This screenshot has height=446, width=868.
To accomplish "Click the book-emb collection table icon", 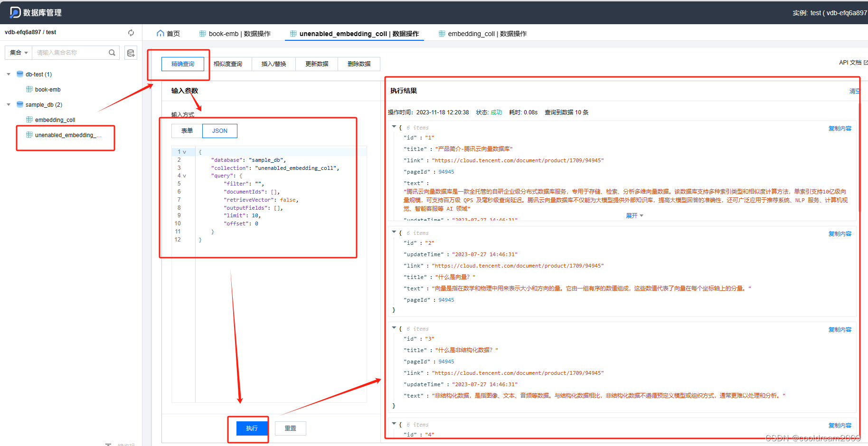I will coord(29,89).
